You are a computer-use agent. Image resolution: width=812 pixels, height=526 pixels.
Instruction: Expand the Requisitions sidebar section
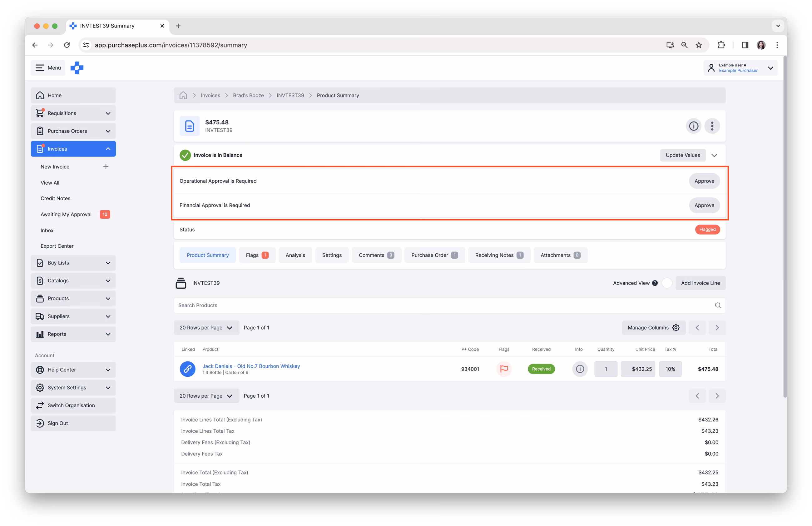pos(73,113)
